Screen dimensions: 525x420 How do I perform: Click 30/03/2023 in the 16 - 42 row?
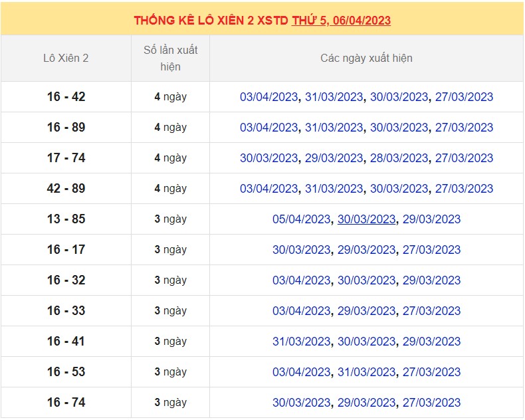tap(399, 97)
